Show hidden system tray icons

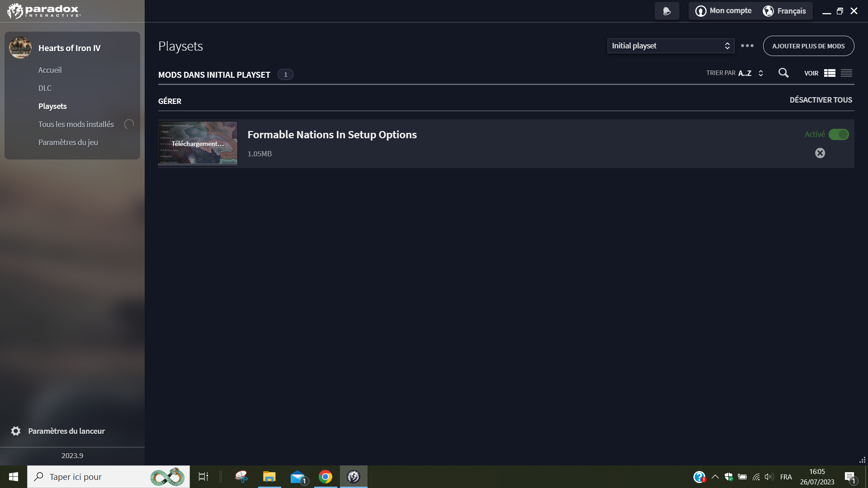pos(715,477)
